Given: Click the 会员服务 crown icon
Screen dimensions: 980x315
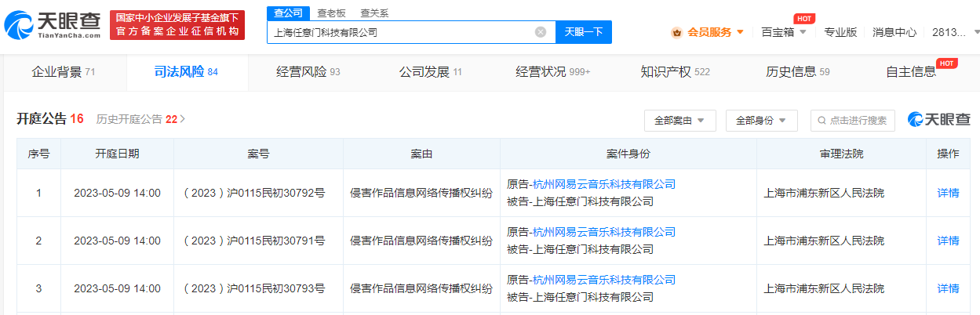Looking at the screenshot, I should click(x=676, y=32).
